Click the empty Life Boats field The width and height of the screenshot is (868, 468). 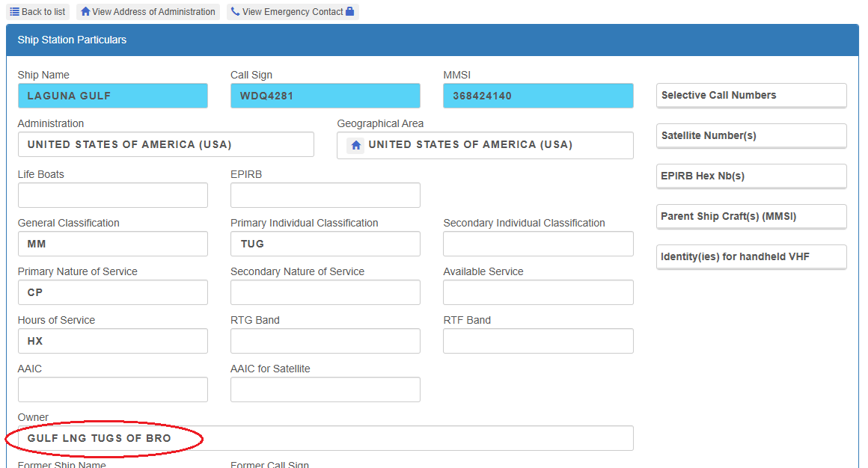click(113, 195)
